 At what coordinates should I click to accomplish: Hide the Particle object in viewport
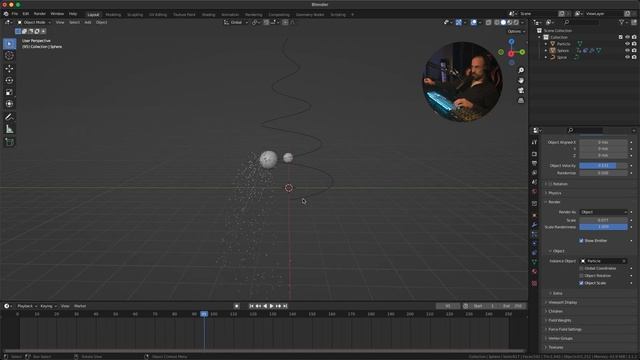[627, 44]
